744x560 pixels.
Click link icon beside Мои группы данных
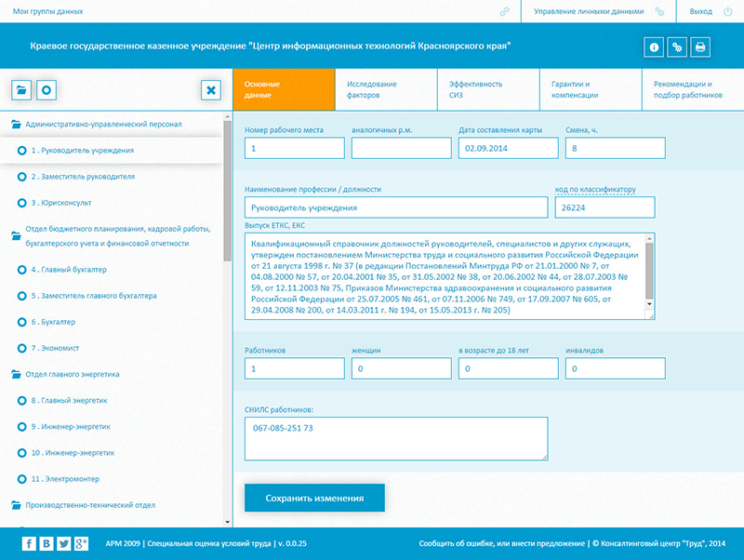point(504,11)
